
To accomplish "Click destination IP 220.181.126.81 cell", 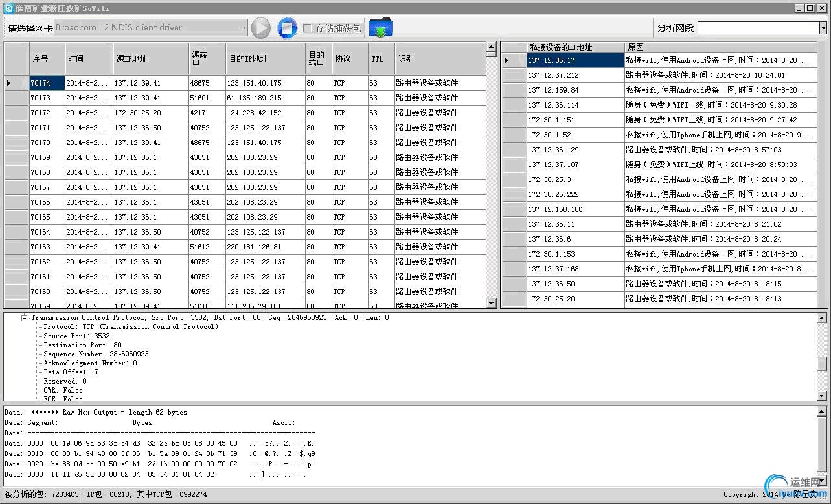I will point(266,247).
